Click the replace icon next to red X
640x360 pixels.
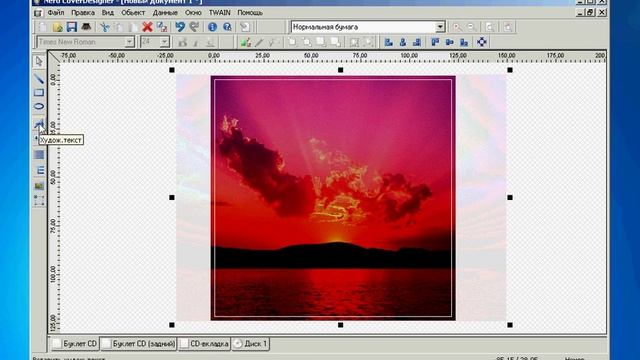coord(162,27)
